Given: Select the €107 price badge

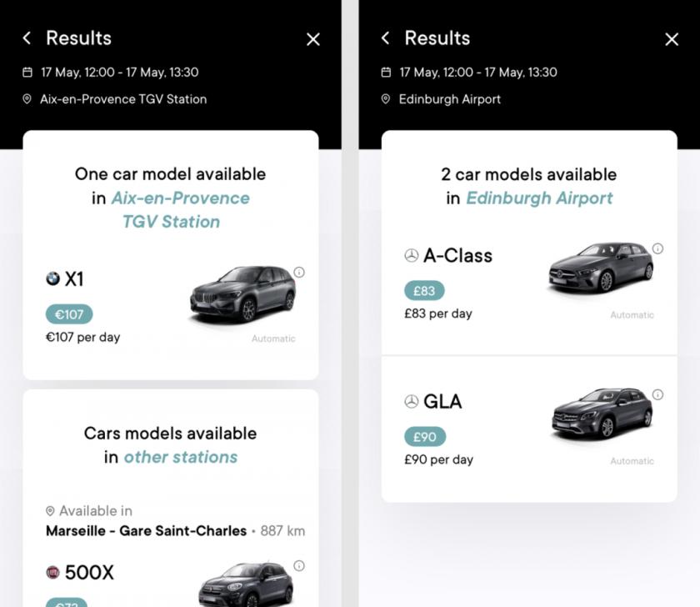Looking at the screenshot, I should (x=69, y=314).
